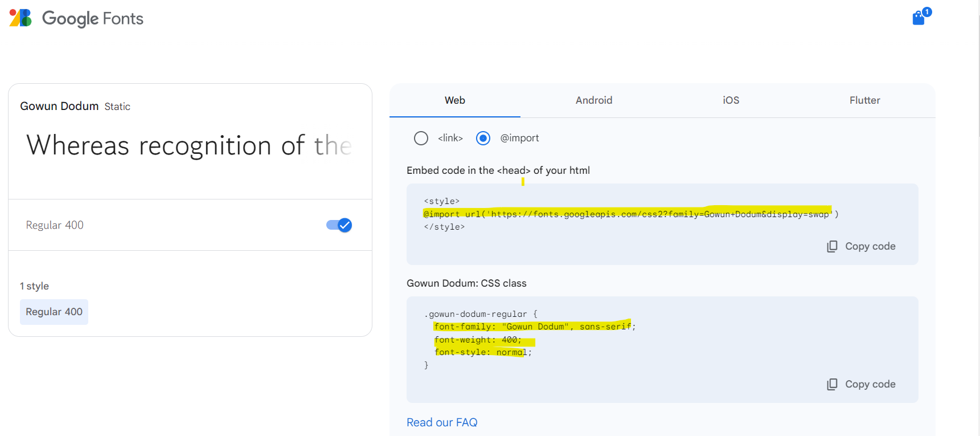
Task: Copy code label for CSS class snippet
Action: pos(870,384)
